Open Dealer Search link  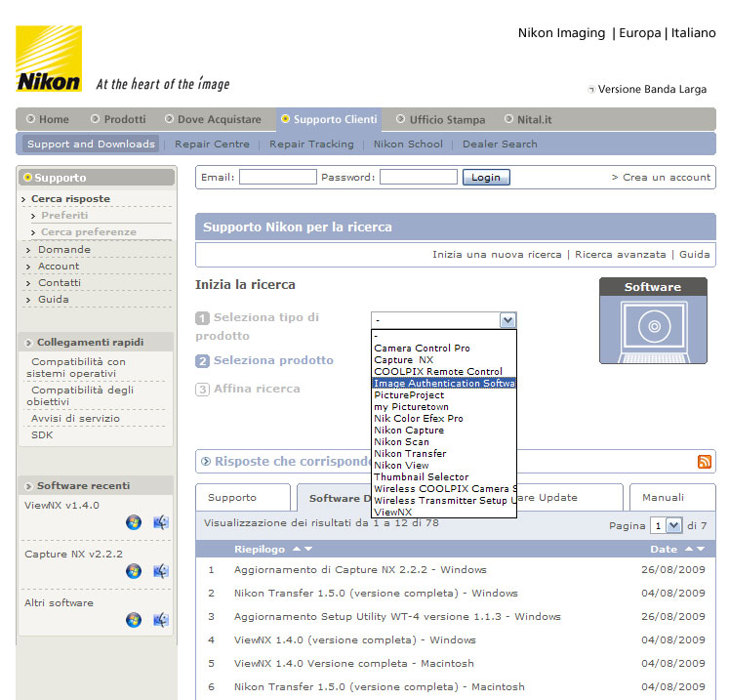500,144
